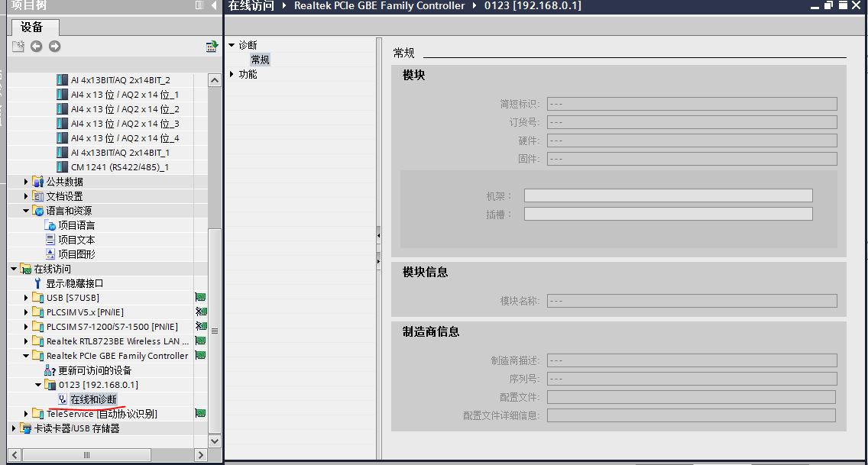The height and width of the screenshot is (465, 868).
Task: Click the project tree column layout icon
Action: tap(199, 5)
